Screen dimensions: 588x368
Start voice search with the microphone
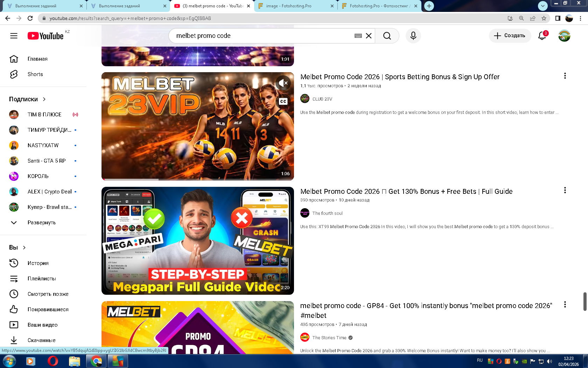(x=413, y=36)
